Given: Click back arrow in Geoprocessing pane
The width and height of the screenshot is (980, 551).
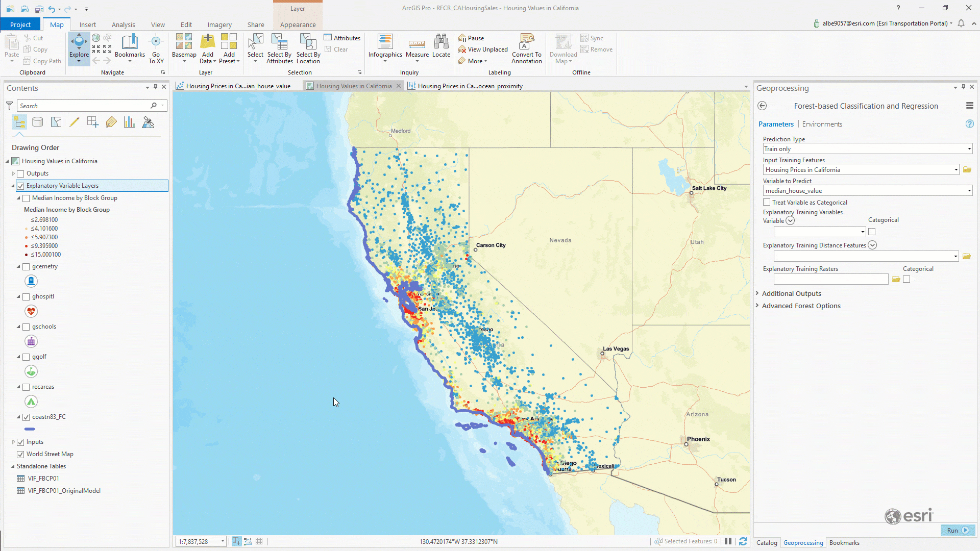Looking at the screenshot, I should point(762,106).
